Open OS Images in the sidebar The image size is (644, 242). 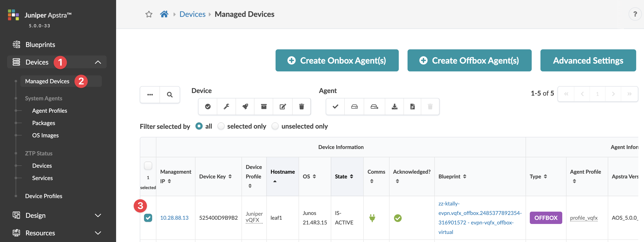[x=45, y=135]
